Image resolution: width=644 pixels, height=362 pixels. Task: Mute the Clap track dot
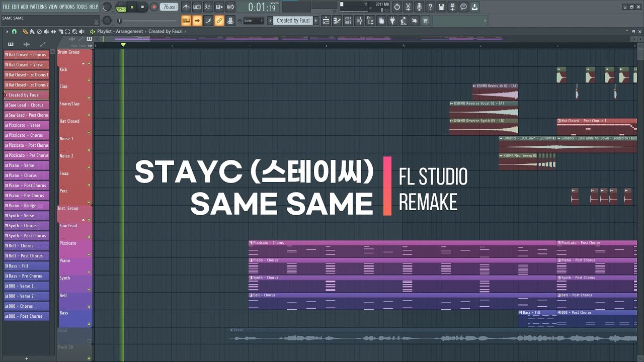click(89, 98)
